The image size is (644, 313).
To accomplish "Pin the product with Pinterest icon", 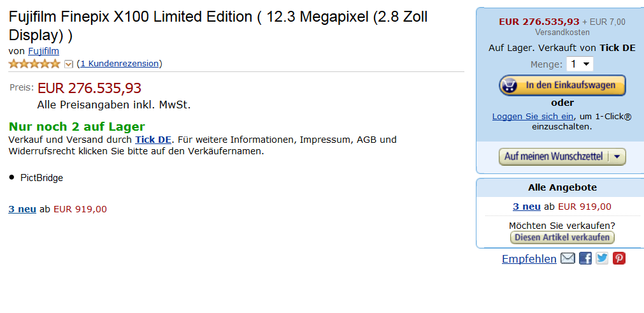I will 619,259.
